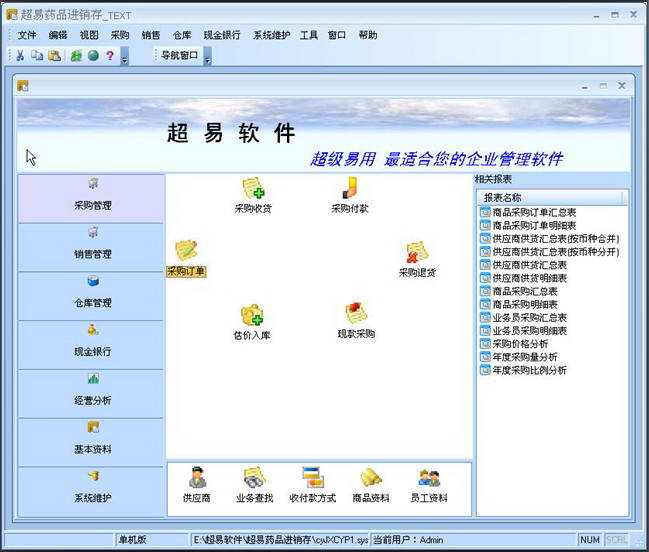Switch to 销售管理 sidebar section
Viewport: 649px width, 552px height.
[x=91, y=247]
